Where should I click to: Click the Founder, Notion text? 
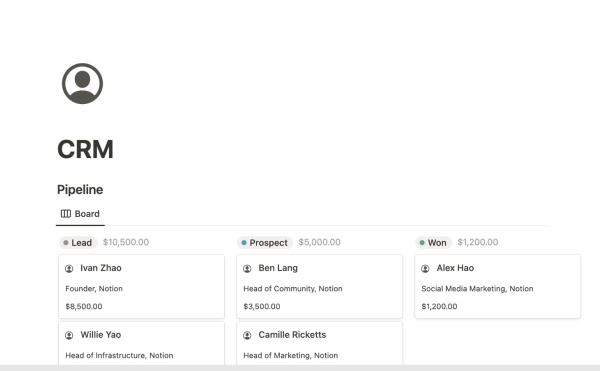point(94,289)
